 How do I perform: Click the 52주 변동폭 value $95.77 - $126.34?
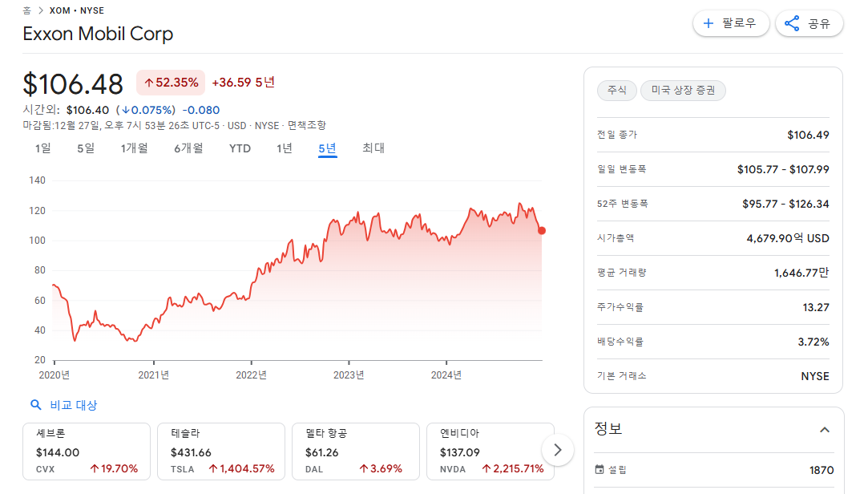pos(785,204)
